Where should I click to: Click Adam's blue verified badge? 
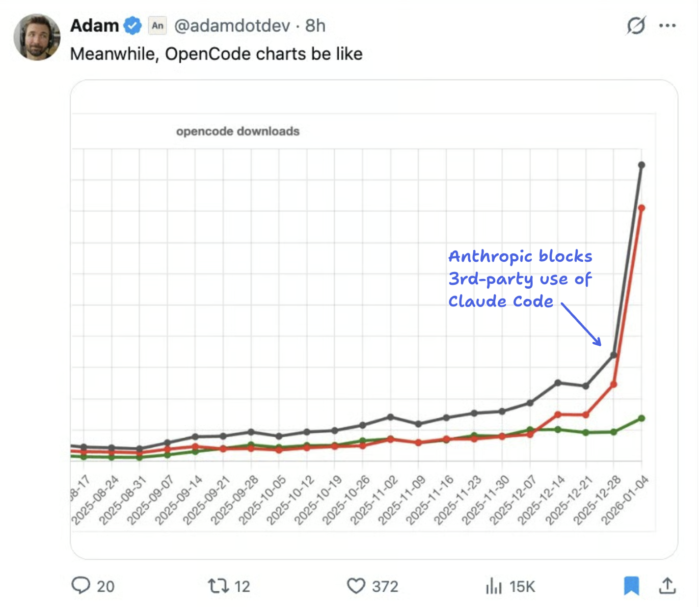coord(133,26)
